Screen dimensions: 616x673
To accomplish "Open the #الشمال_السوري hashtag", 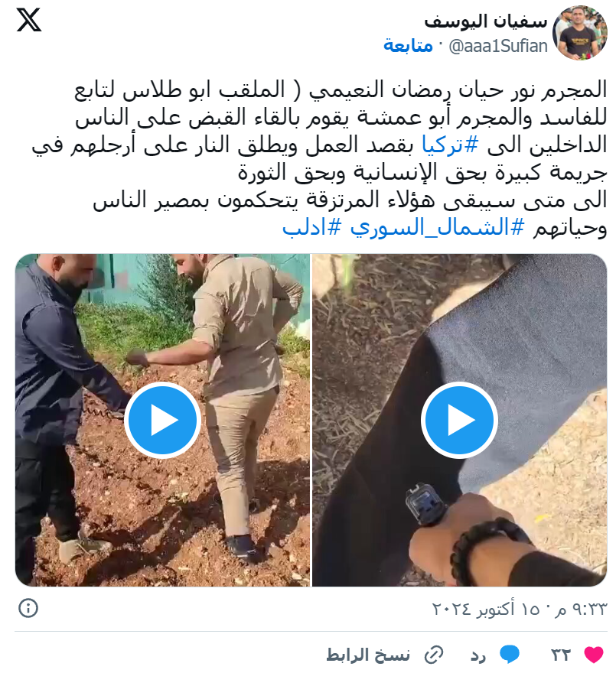I will point(437,227).
